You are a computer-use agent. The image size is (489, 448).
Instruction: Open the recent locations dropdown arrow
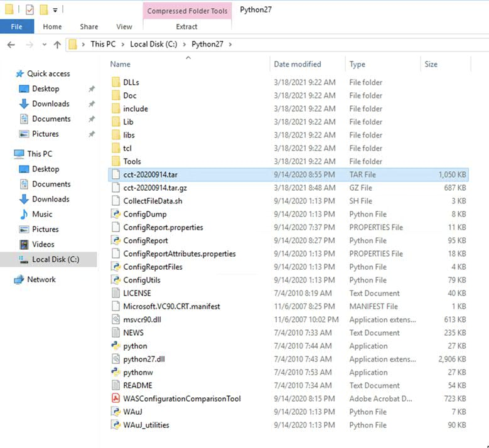[45, 45]
